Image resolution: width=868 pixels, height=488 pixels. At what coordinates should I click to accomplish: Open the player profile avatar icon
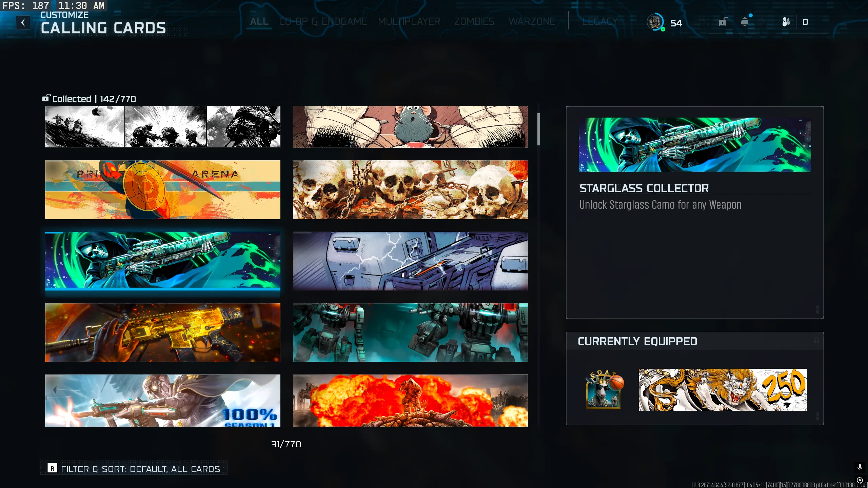tap(655, 22)
